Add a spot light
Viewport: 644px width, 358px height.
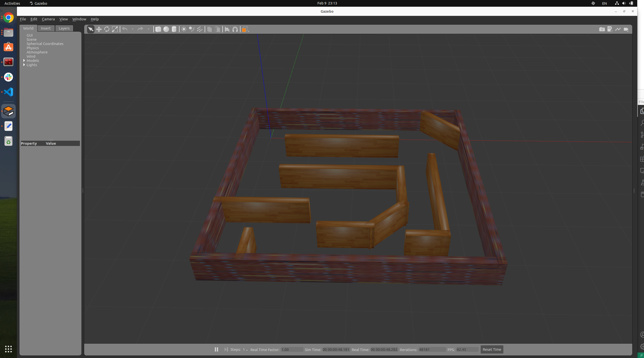[192, 29]
